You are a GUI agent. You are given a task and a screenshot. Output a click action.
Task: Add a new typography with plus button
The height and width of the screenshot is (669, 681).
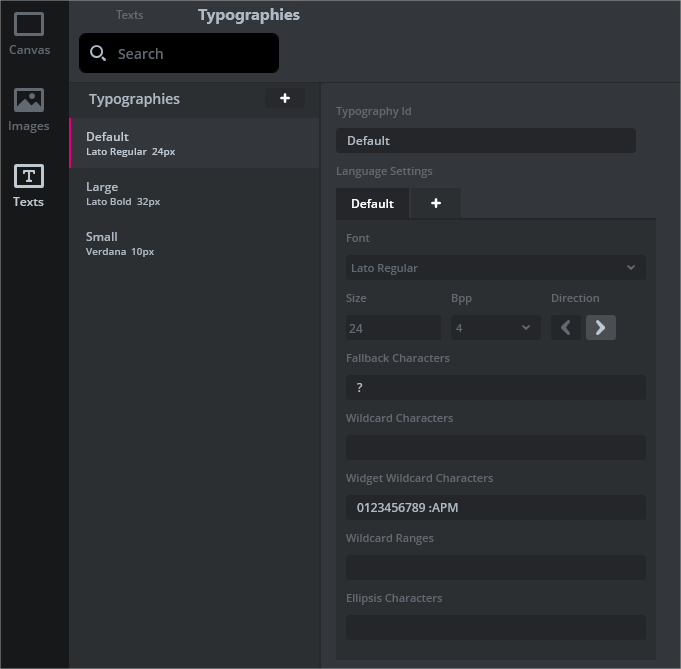pos(285,98)
